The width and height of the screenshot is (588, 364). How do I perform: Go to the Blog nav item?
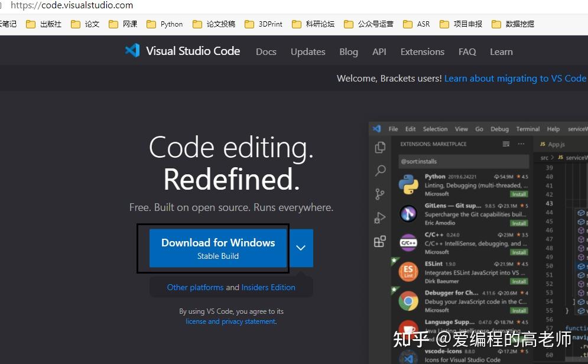click(349, 52)
